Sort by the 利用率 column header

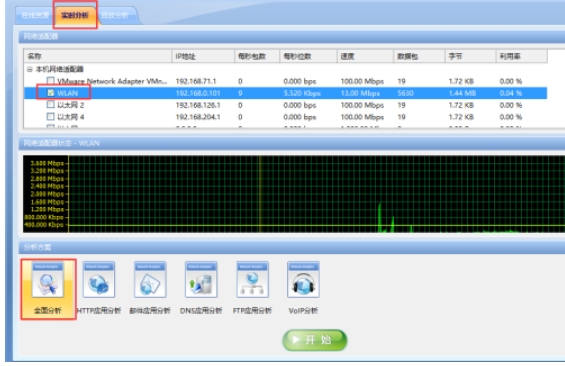(522, 56)
